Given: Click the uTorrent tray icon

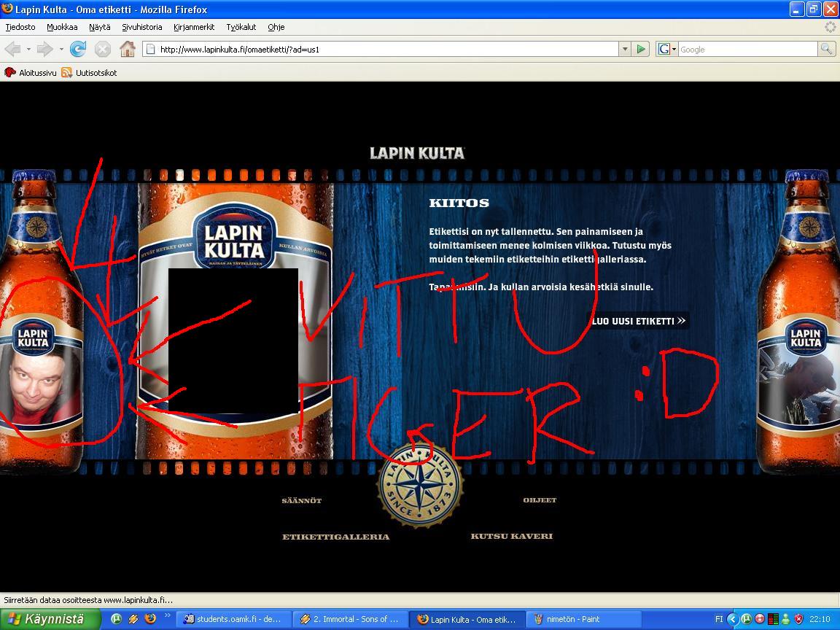Looking at the screenshot, I should pos(746,619).
